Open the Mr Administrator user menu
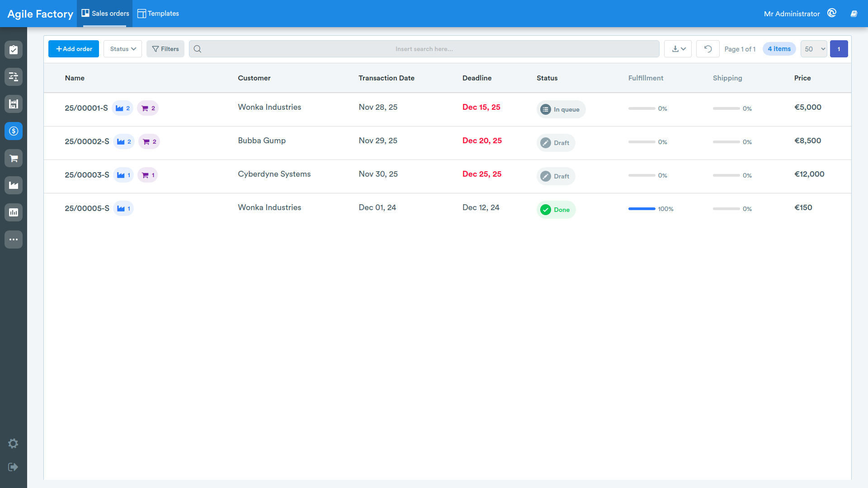The height and width of the screenshot is (488, 868). (792, 14)
